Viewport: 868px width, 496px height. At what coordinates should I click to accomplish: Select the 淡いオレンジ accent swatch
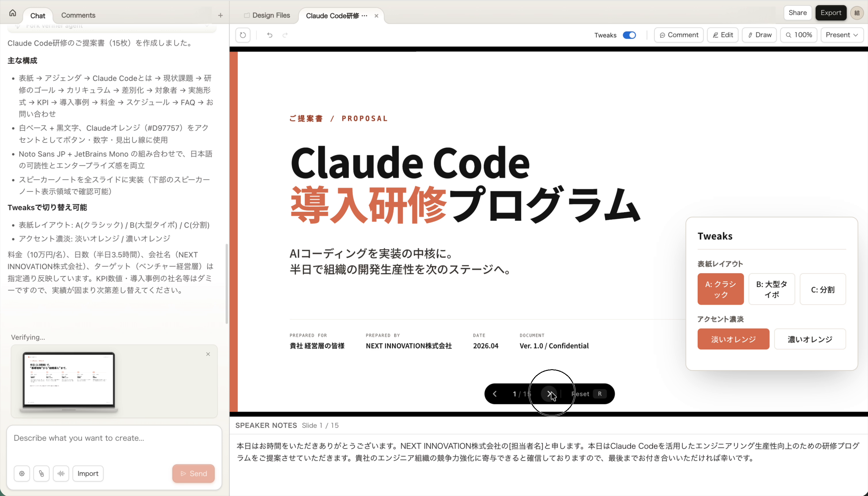733,339
